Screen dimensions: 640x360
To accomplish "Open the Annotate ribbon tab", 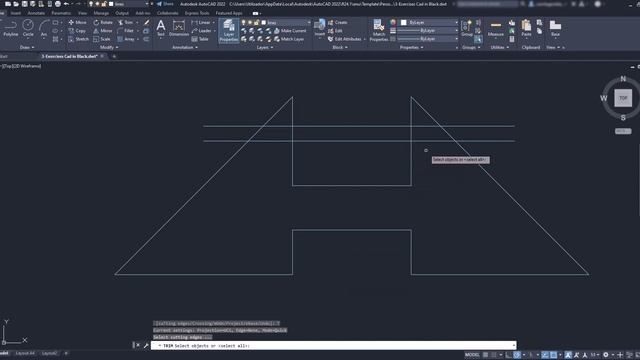I will [x=36, y=13].
